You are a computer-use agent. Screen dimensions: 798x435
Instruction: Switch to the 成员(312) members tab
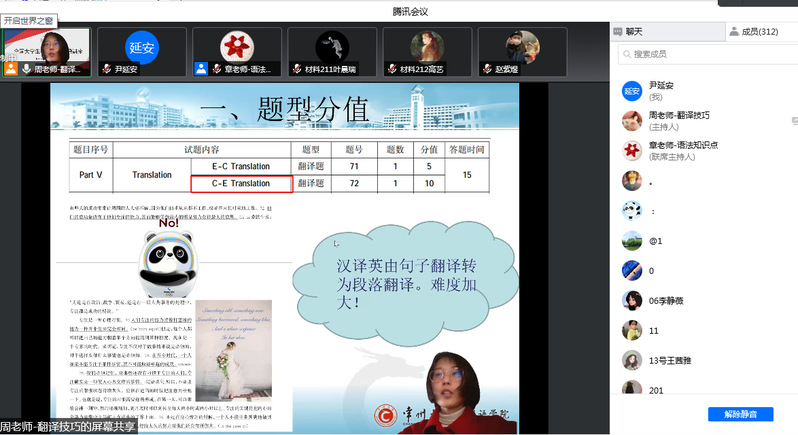coord(761,32)
